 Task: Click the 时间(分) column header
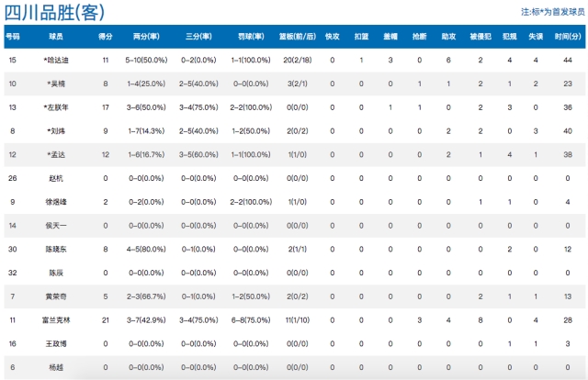click(x=568, y=37)
